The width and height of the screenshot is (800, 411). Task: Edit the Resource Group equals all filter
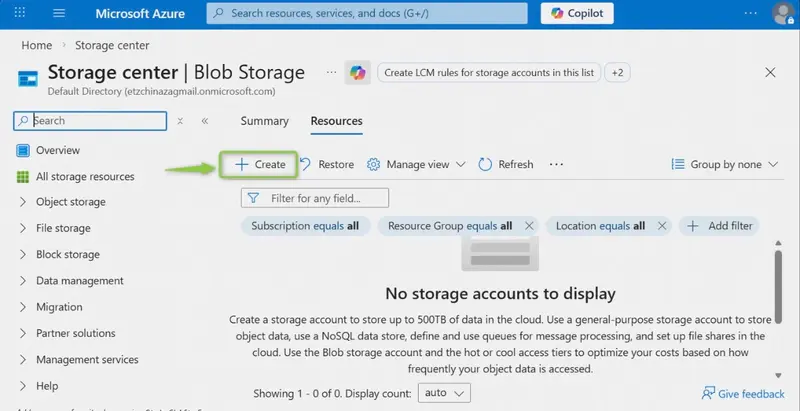[450, 226]
